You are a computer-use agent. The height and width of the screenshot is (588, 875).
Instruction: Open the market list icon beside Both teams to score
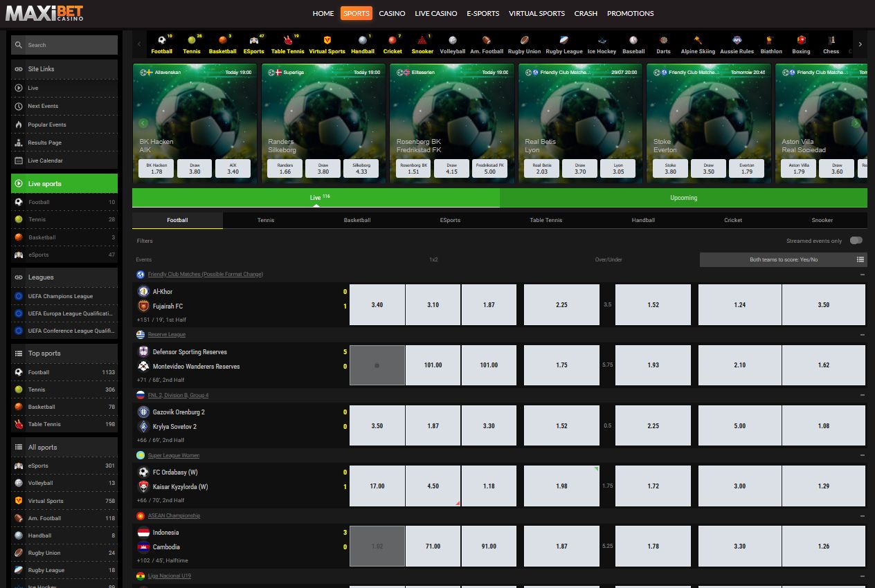pos(860,259)
